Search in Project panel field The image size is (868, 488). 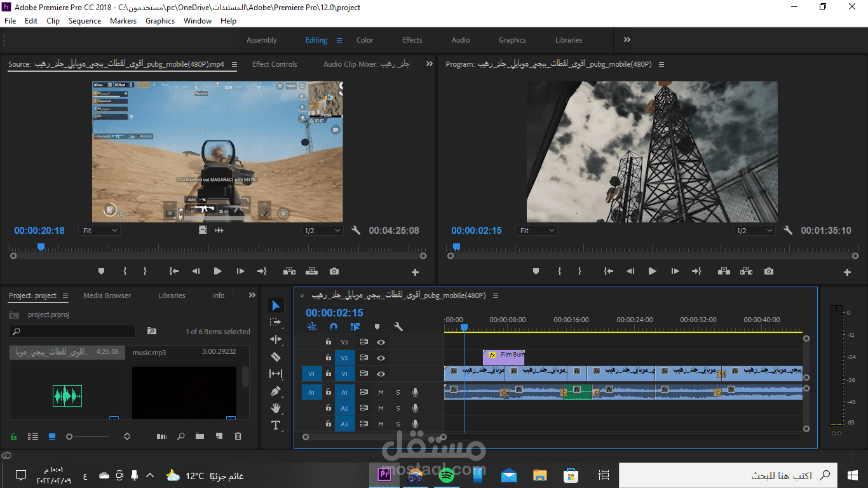tap(72, 331)
